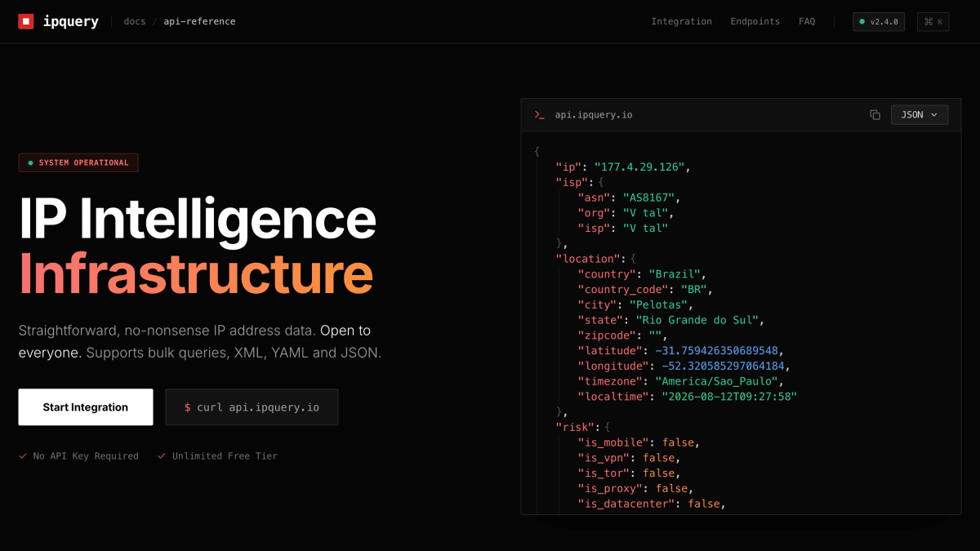Click the "Brazil" country value
This screenshot has width=980, height=551.
click(x=675, y=274)
